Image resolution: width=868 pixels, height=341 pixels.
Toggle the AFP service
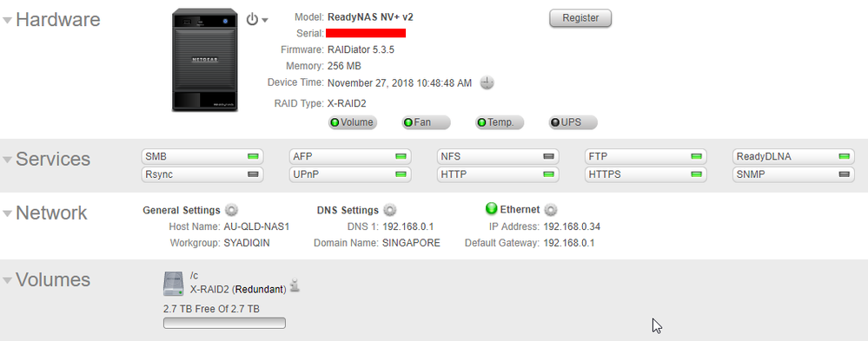[350, 156]
